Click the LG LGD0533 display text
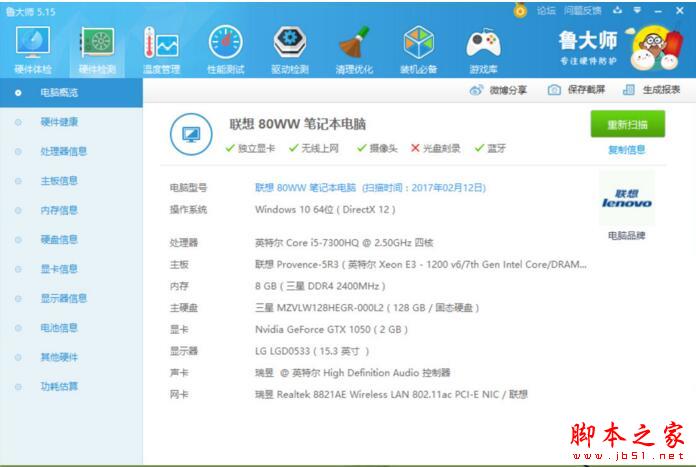 pos(312,351)
